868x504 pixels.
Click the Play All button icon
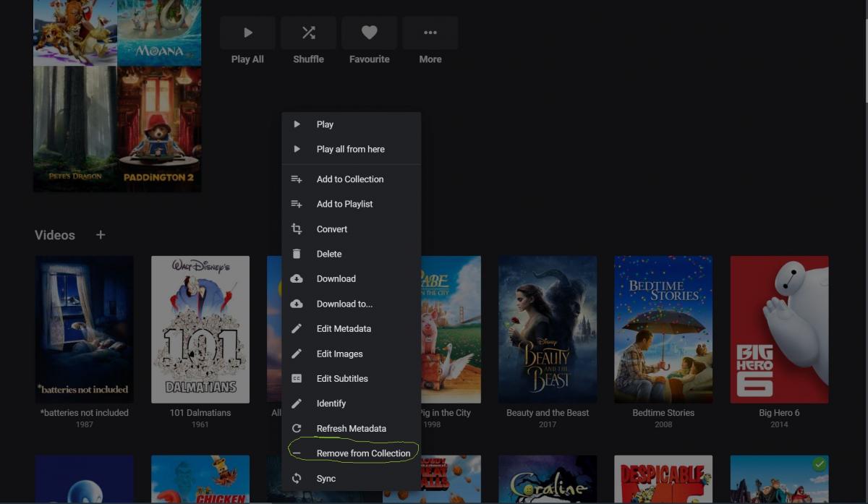point(247,33)
